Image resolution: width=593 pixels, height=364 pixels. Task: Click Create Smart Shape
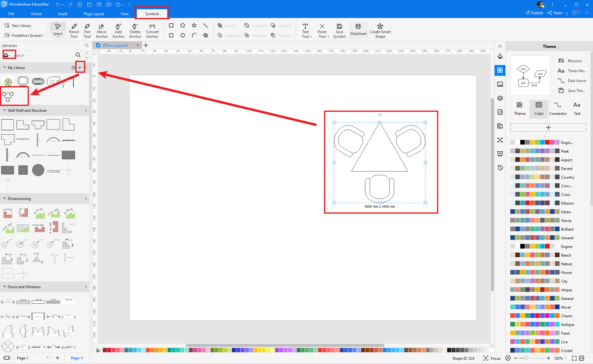pyautogui.click(x=380, y=31)
